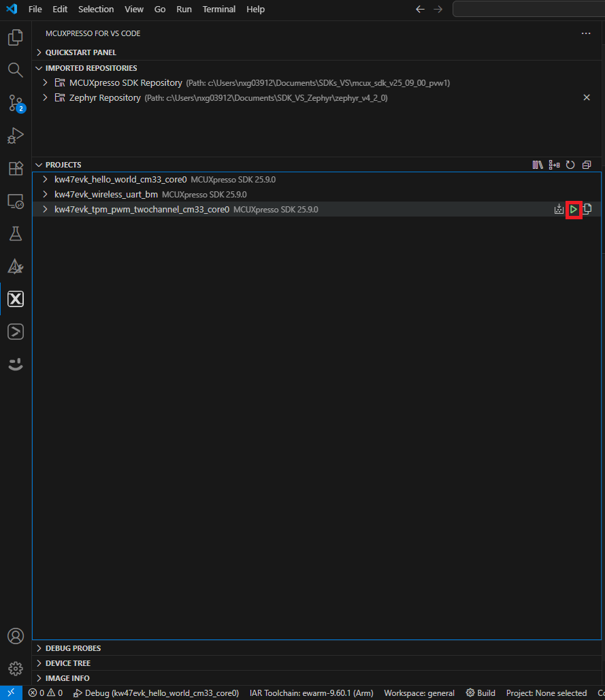The height and width of the screenshot is (700, 605).
Task: Expand the kw47evk_hello_world_cm33_core0 project
Action: pos(44,179)
